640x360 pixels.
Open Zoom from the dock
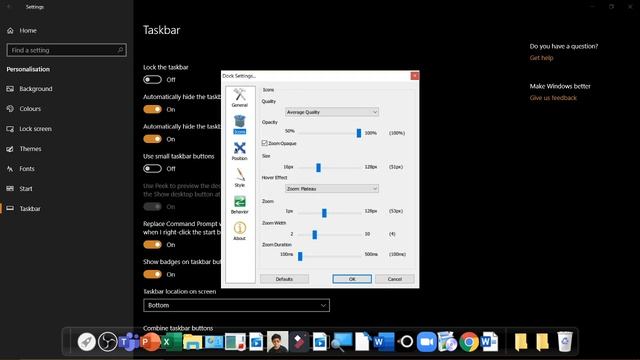pos(427,342)
